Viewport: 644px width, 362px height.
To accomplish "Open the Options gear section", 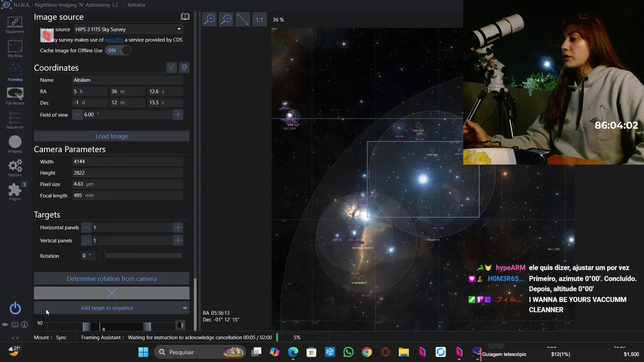I will pos(15,168).
